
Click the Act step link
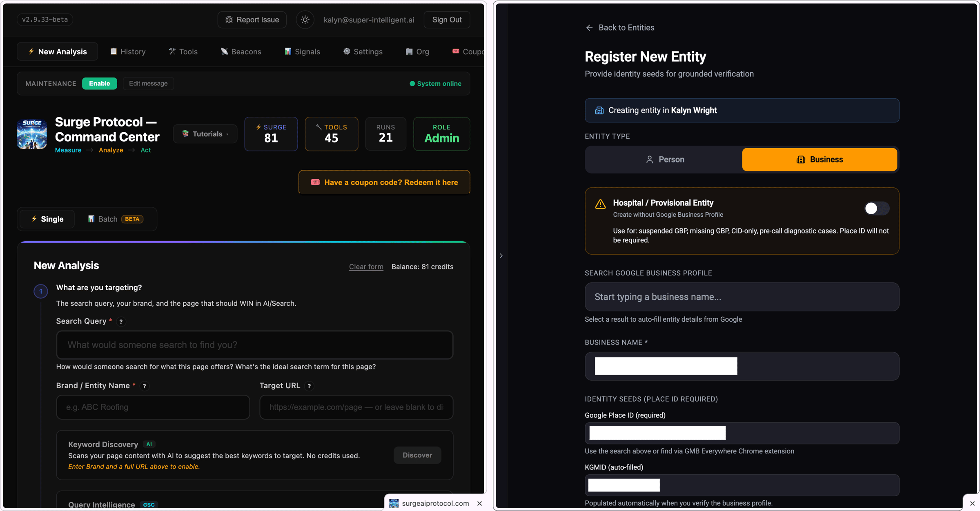(146, 150)
